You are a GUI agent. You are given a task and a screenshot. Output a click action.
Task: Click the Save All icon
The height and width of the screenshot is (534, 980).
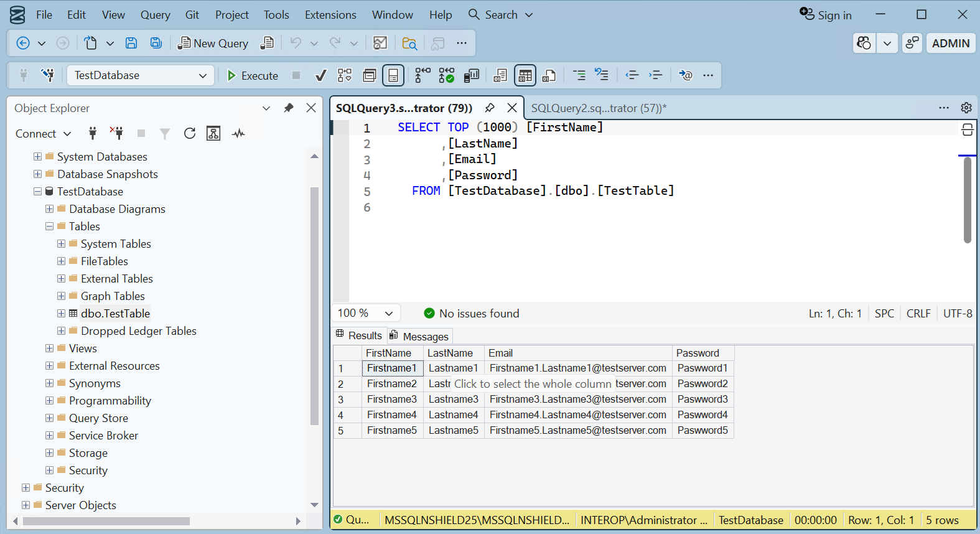[x=156, y=43]
